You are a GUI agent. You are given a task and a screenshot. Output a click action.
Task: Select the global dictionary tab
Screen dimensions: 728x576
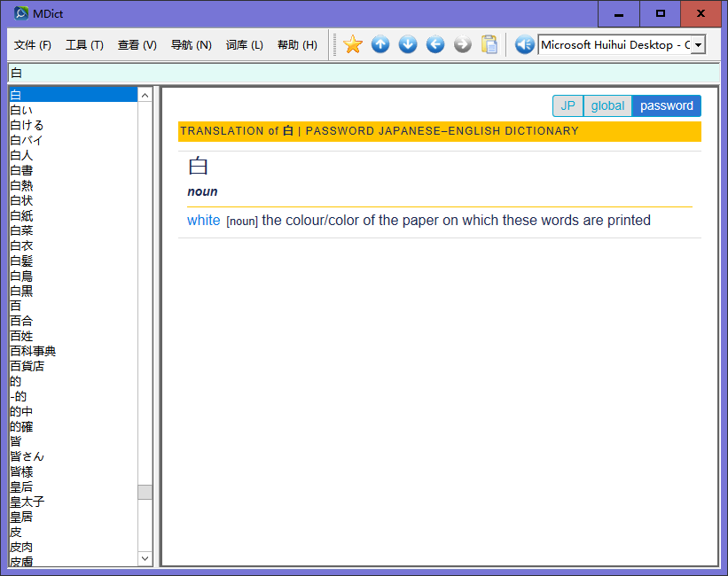(x=607, y=106)
